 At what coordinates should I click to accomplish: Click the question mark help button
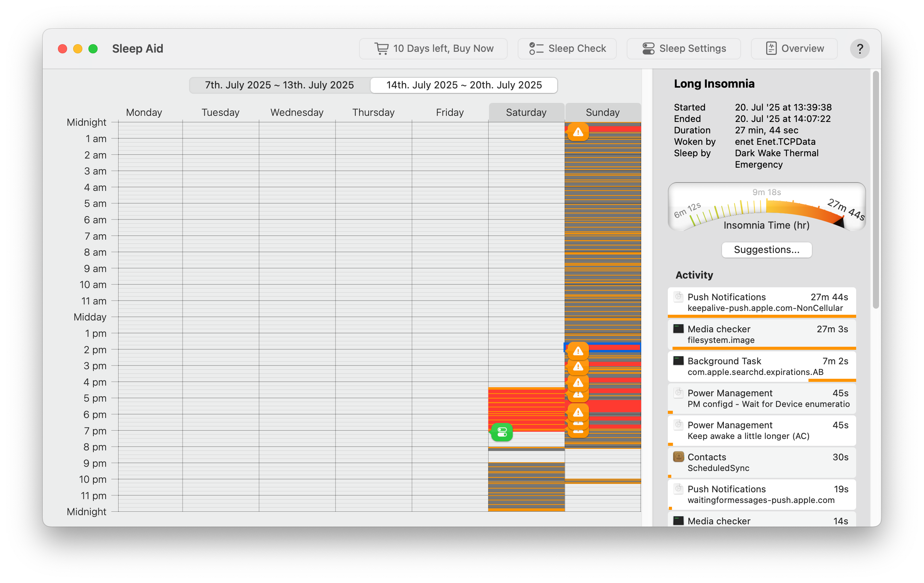pyautogui.click(x=859, y=49)
